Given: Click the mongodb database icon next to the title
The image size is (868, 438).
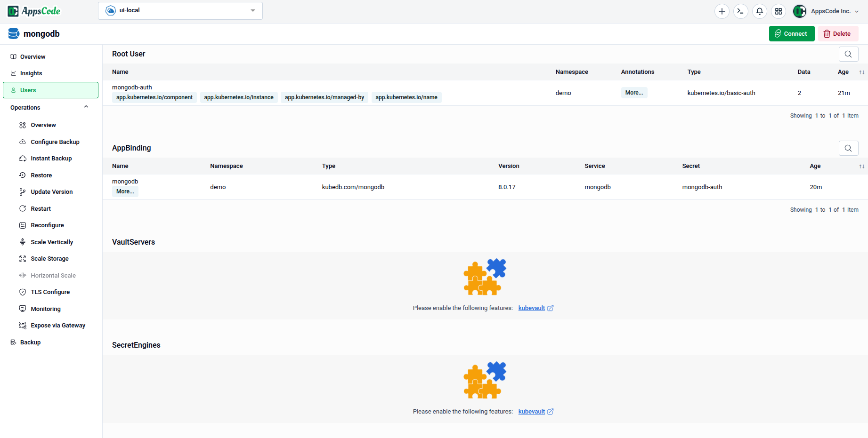Looking at the screenshot, I should click(x=13, y=33).
